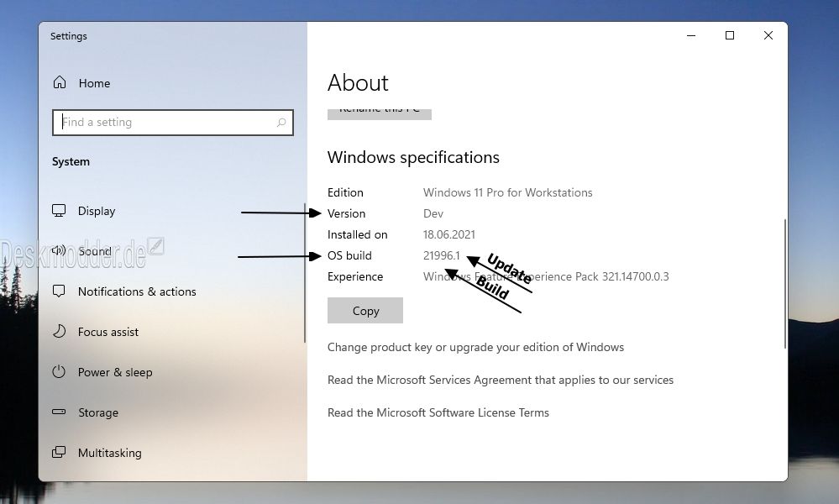Click the Multitasking windows icon

click(x=59, y=452)
